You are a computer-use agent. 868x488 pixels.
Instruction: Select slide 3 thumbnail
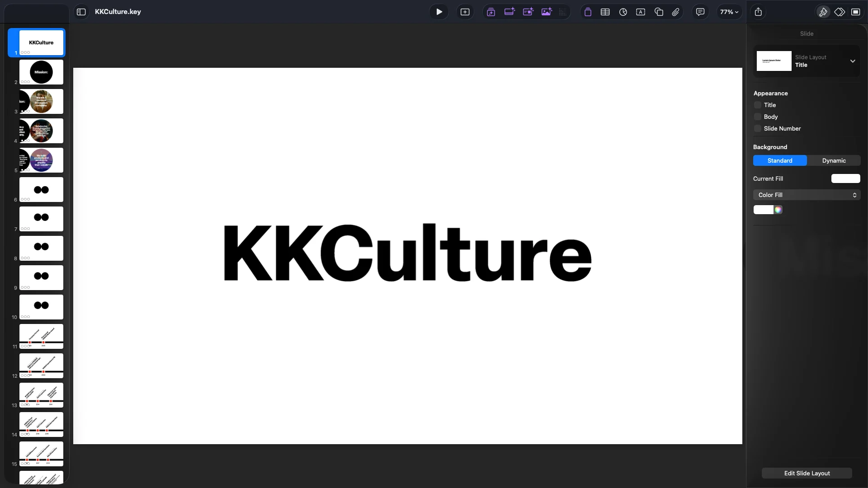41,102
